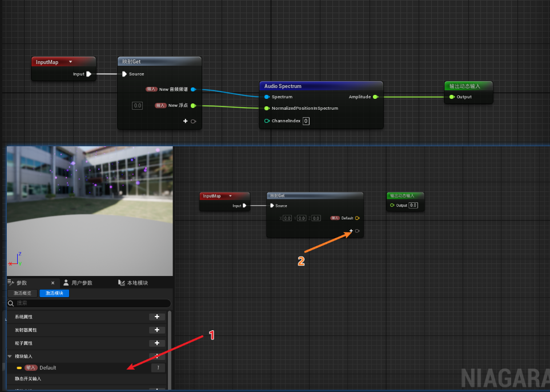Click the X 0.0 field on lower 映射Get

[x=287, y=218]
